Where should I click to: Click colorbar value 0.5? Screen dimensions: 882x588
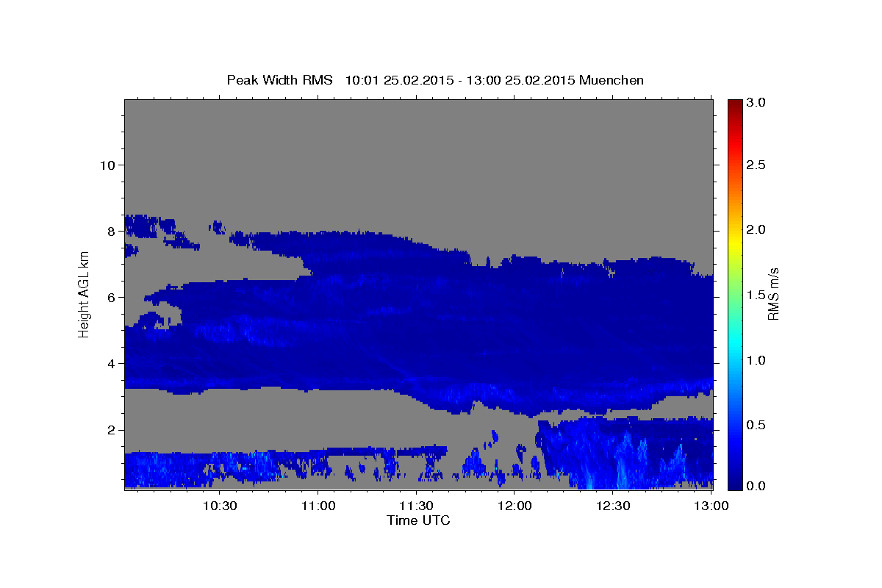pyautogui.click(x=756, y=425)
